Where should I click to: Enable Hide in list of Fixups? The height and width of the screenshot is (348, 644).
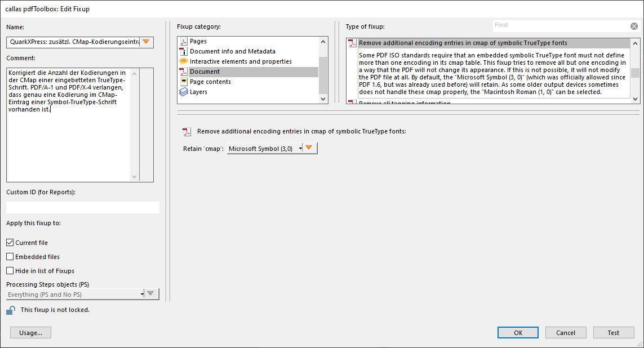click(x=10, y=270)
